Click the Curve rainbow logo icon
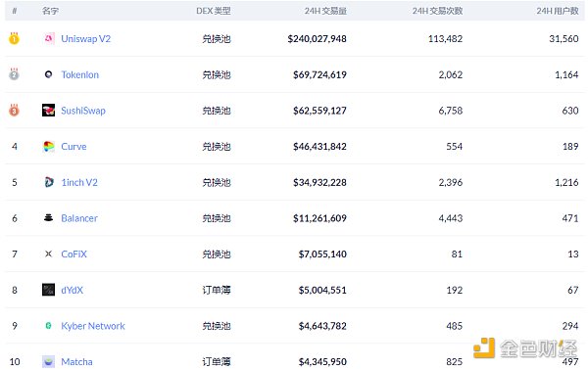Viewport: 588px width, 369px height. tap(49, 146)
